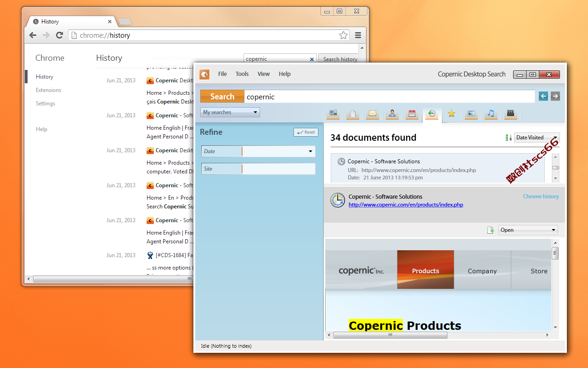Reload the Chrome history page
The width and height of the screenshot is (588, 368).
point(59,35)
